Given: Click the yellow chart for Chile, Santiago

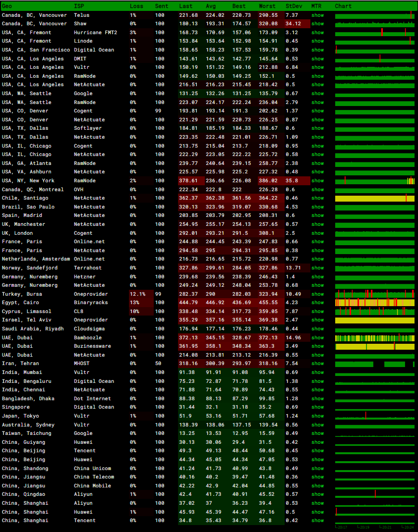Looking at the screenshot, I should coord(374,198).
